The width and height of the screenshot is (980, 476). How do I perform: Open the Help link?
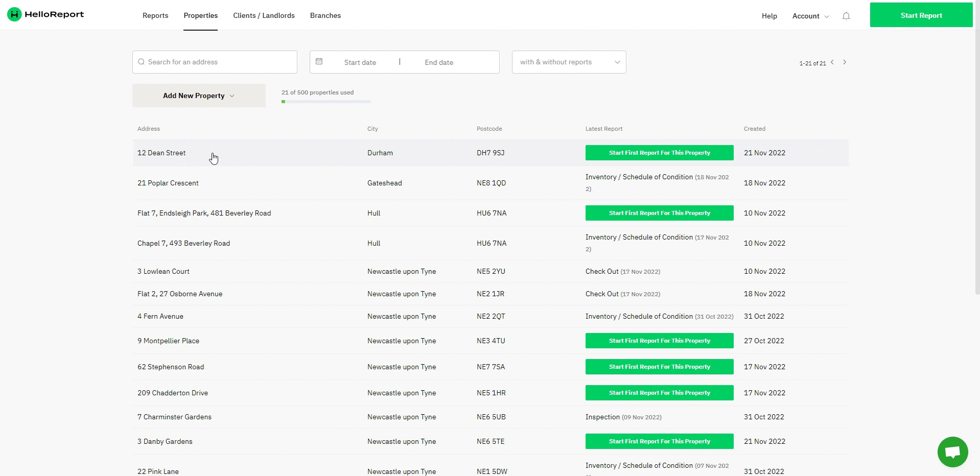tap(769, 16)
